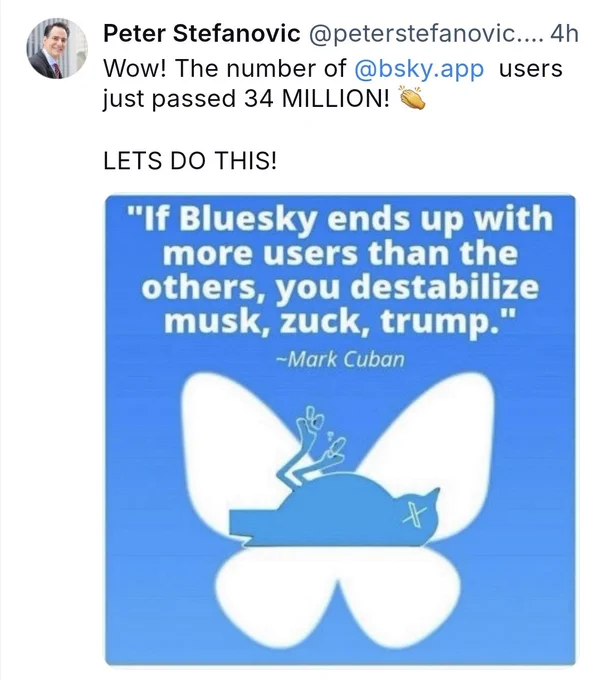This screenshot has height=680, width=601.
Task: Click the "others, you destabilize" quote line
Action: click(340, 287)
